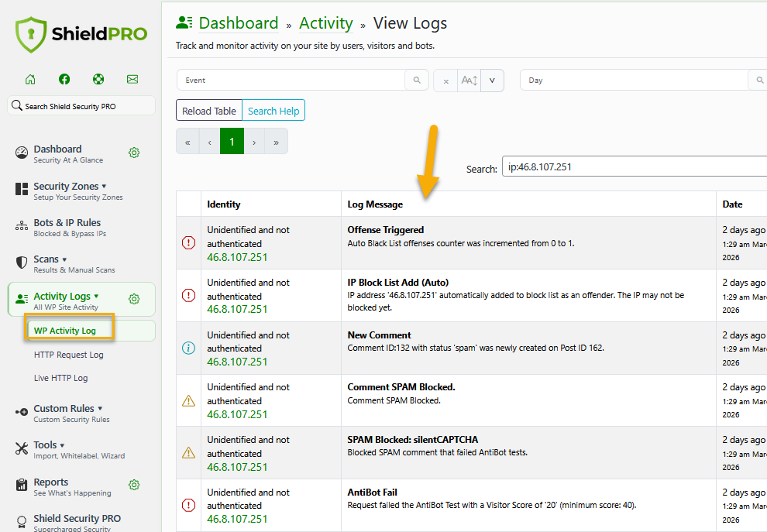This screenshot has height=532, width=767.
Task: Expand the Scans menu
Action: [64, 259]
